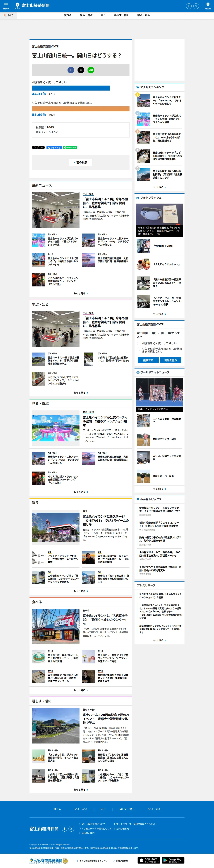Submit vote with 投票する button
Viewport: 214px width, 868px height.
click(x=148, y=360)
